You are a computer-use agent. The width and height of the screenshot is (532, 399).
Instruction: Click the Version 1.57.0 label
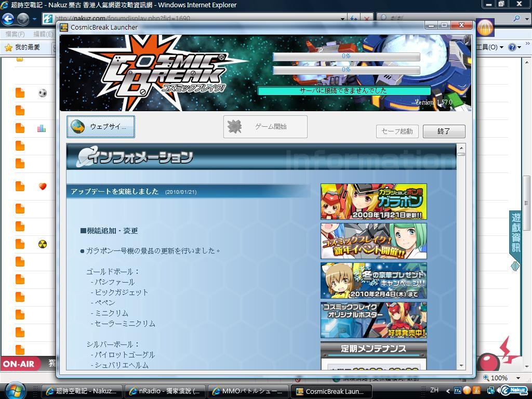click(x=433, y=102)
